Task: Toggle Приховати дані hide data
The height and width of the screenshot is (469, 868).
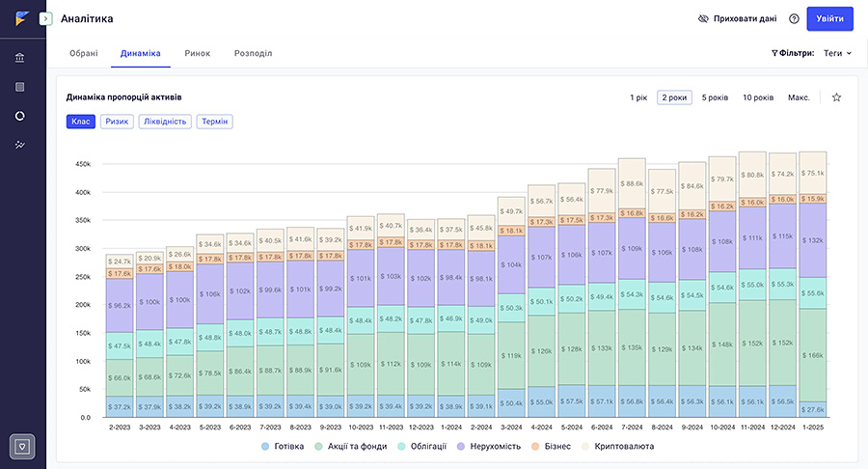Action: pos(737,19)
